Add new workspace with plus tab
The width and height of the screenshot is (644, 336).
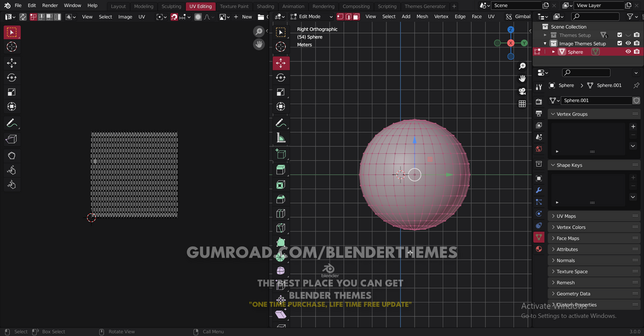[454, 6]
